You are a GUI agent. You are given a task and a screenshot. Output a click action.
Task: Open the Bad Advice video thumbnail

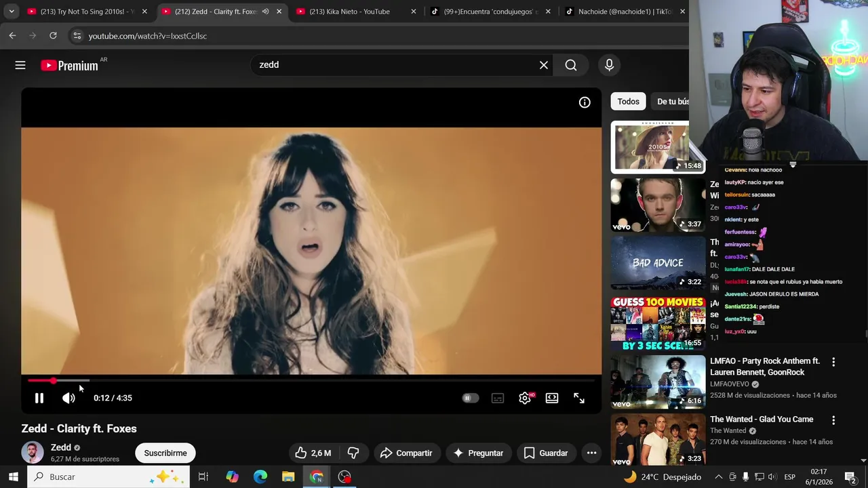[x=658, y=263]
